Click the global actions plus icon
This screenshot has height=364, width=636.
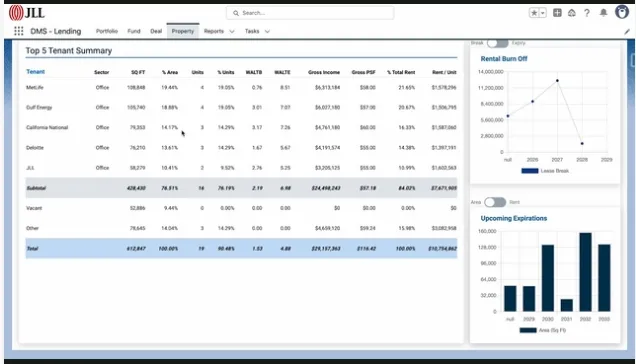[x=557, y=13]
